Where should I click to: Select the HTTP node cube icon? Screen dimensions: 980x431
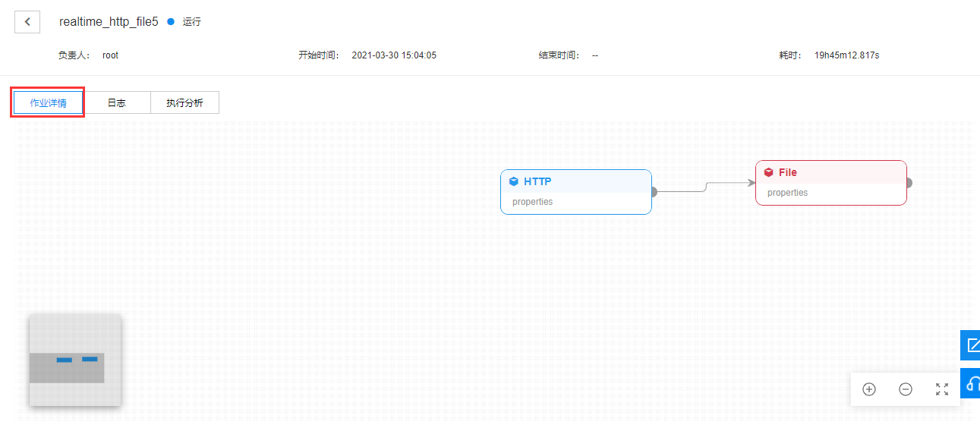tap(514, 181)
